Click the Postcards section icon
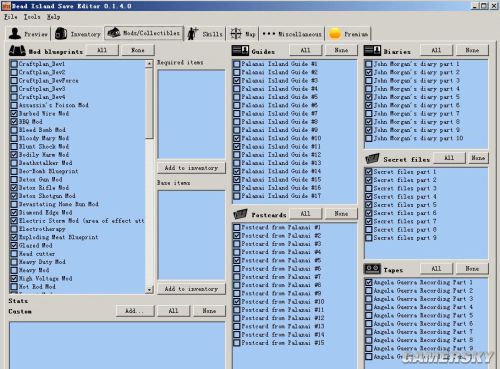The width and height of the screenshot is (500, 369). 240,214
